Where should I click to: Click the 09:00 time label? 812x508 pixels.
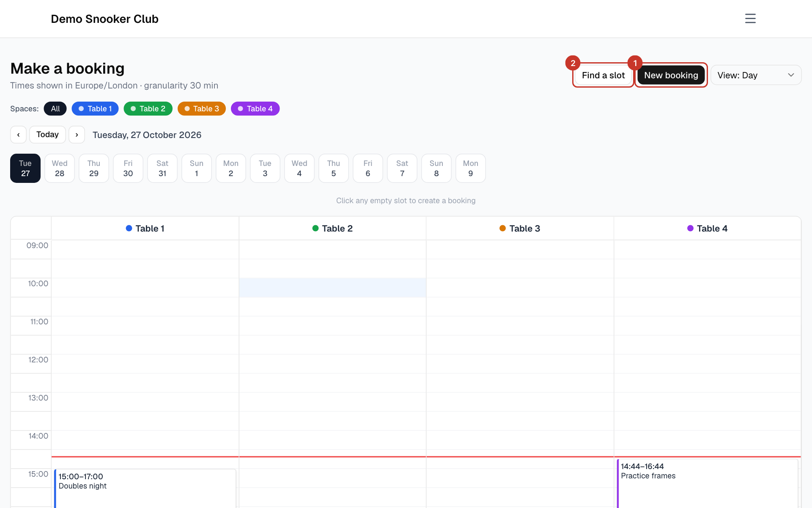pos(37,246)
